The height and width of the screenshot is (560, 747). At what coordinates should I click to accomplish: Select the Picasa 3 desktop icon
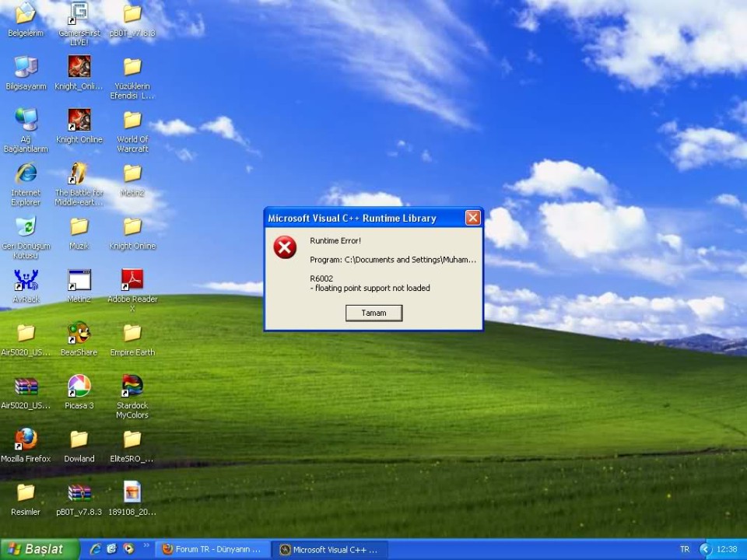[79, 392]
